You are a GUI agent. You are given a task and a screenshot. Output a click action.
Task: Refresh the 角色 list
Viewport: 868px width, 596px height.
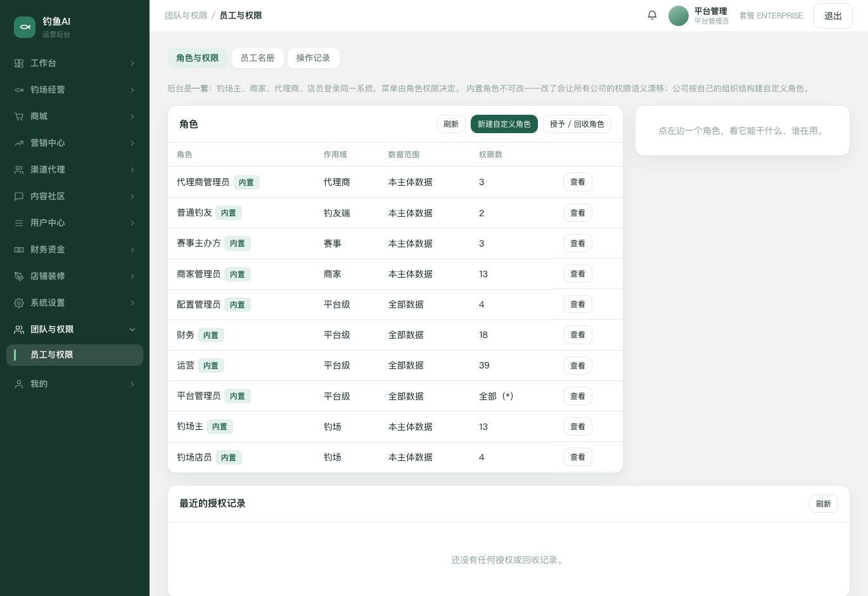[x=451, y=124]
